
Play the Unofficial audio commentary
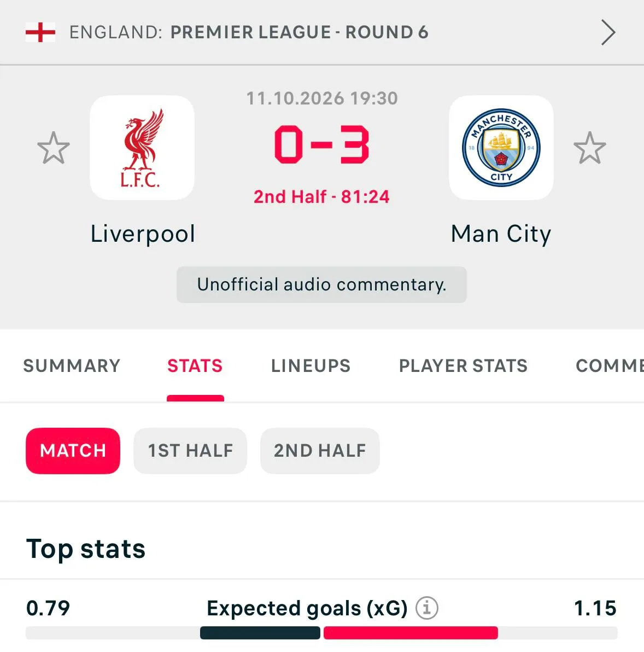pyautogui.click(x=321, y=285)
